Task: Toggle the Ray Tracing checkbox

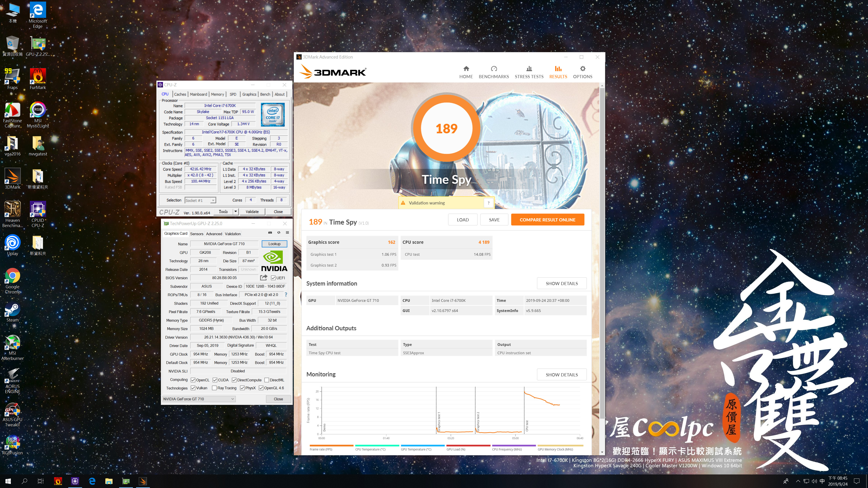Action: [x=214, y=388]
